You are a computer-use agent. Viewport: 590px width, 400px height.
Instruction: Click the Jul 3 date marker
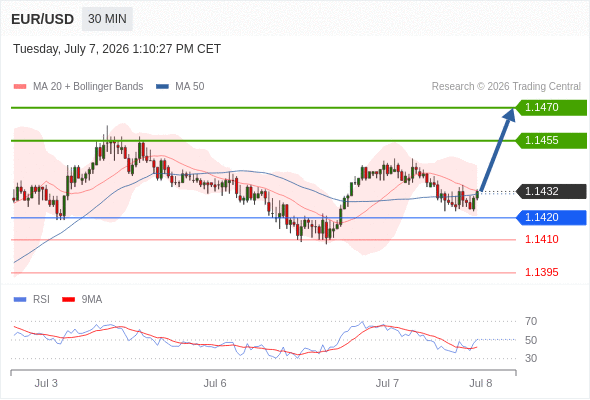(x=46, y=383)
